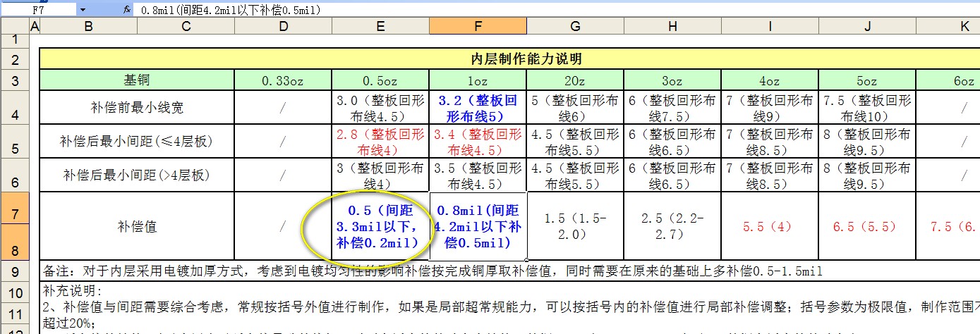Screen dimensions: 980x334
Task: Select row 5 header
Action: click(14, 141)
